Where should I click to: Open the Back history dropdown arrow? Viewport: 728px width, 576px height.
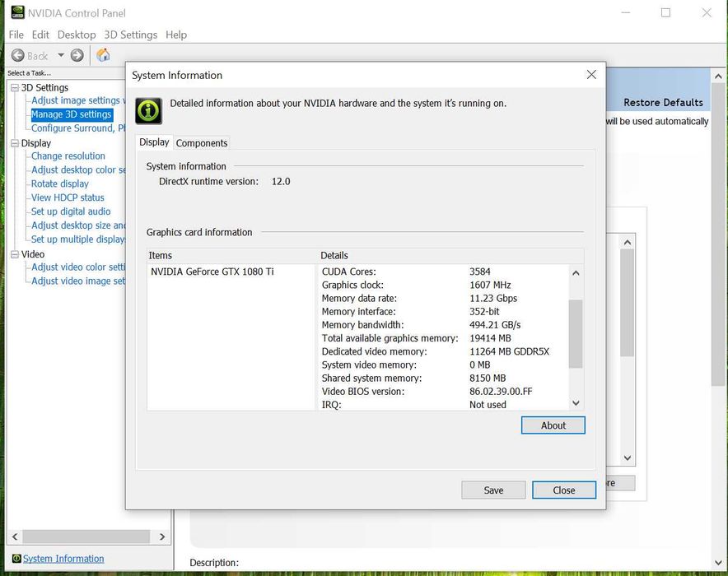click(61, 56)
